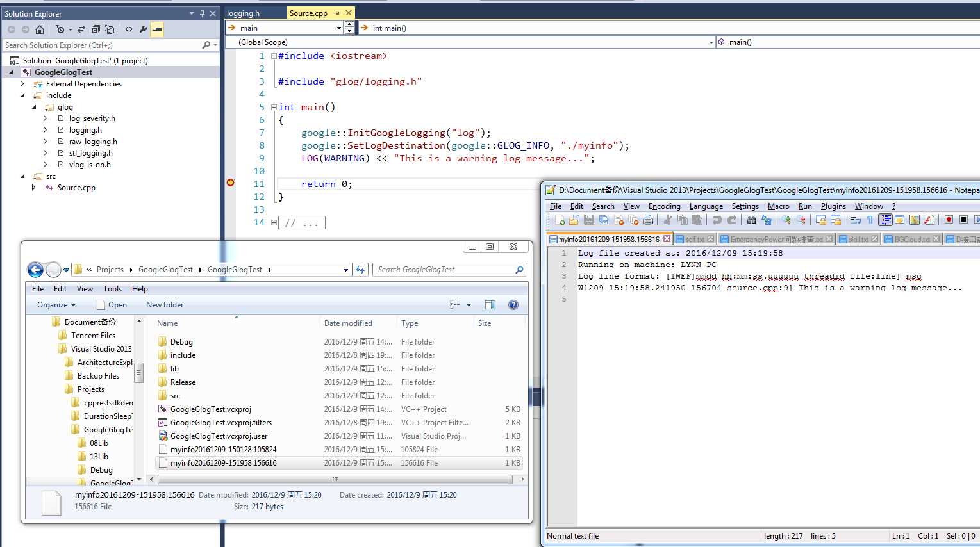Open Plugins menu in Notepad++
The height and width of the screenshot is (547, 980).
(x=833, y=206)
